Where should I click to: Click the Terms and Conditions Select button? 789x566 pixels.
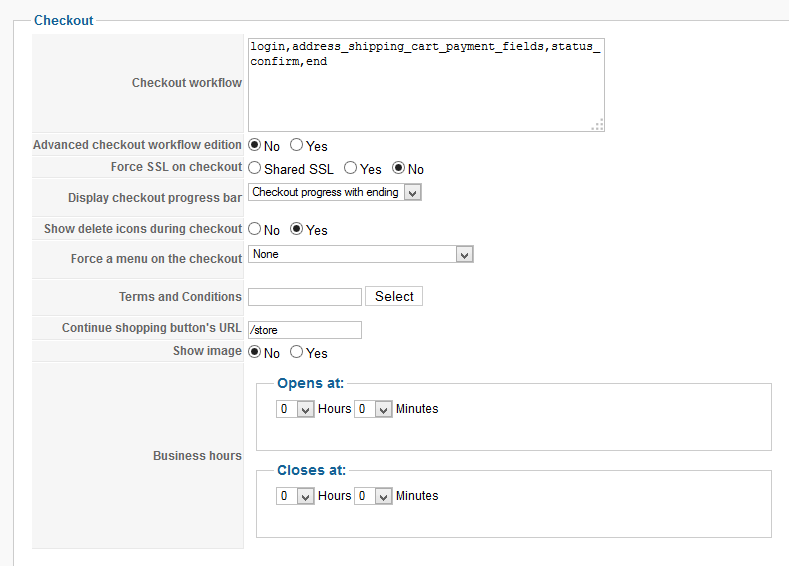[394, 296]
